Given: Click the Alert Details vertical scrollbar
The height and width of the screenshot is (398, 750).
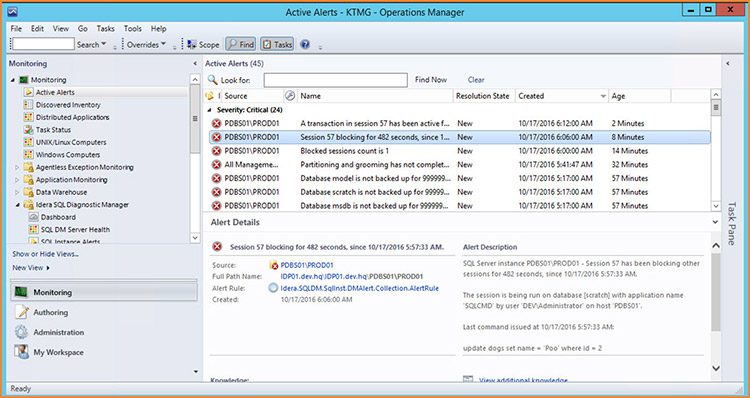Looking at the screenshot, I should [716, 307].
